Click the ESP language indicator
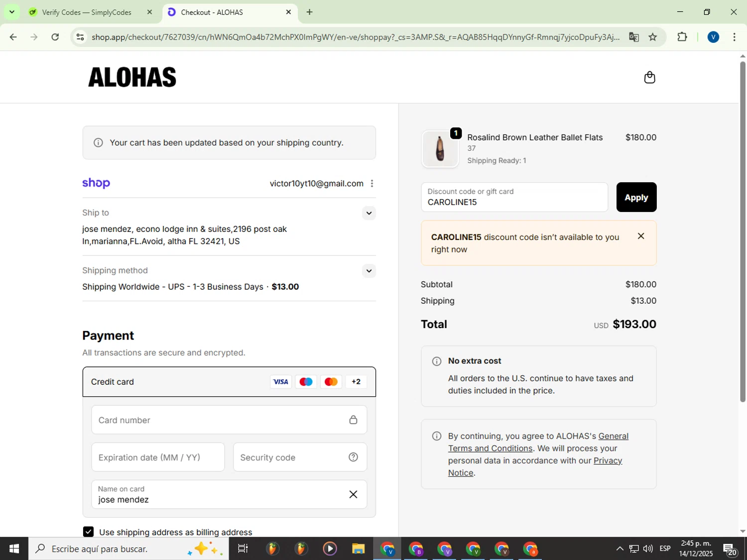 [665, 549]
